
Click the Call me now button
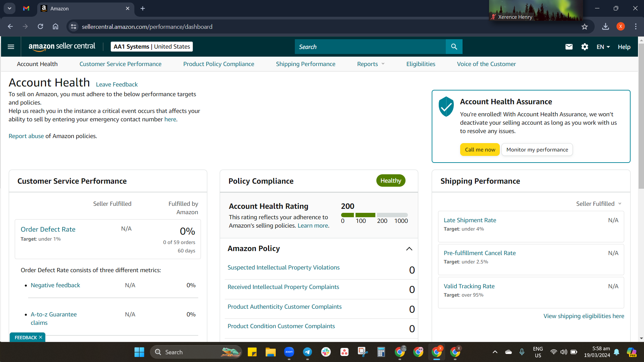coord(480,149)
